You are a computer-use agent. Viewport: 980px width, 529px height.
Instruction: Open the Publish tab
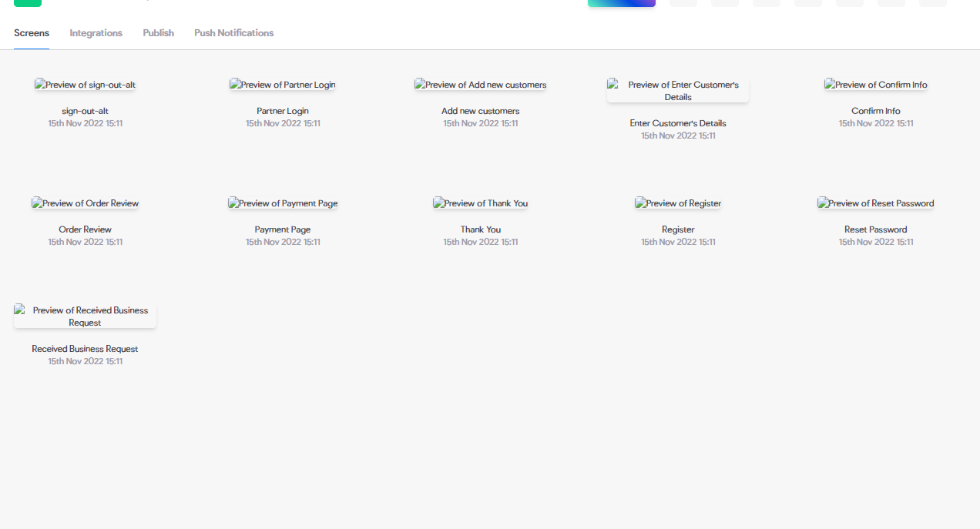click(x=158, y=33)
